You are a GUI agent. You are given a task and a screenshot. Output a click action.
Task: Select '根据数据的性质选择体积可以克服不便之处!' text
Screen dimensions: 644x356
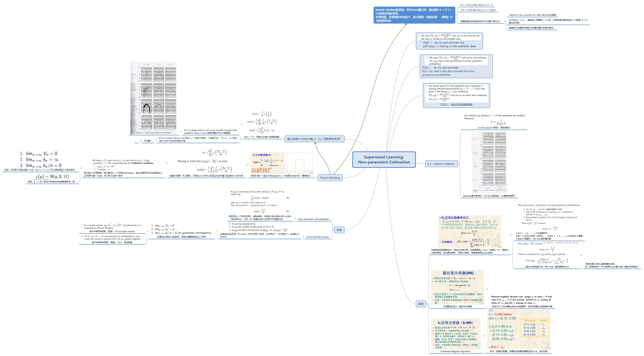(x=480, y=22)
